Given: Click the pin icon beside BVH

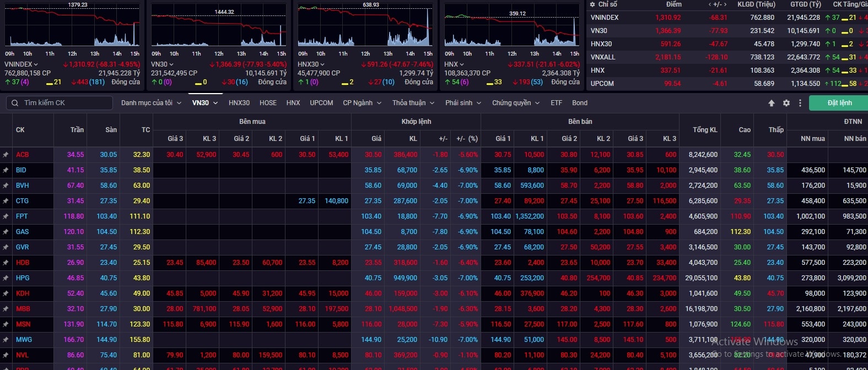Looking at the screenshot, I should coord(6,186).
